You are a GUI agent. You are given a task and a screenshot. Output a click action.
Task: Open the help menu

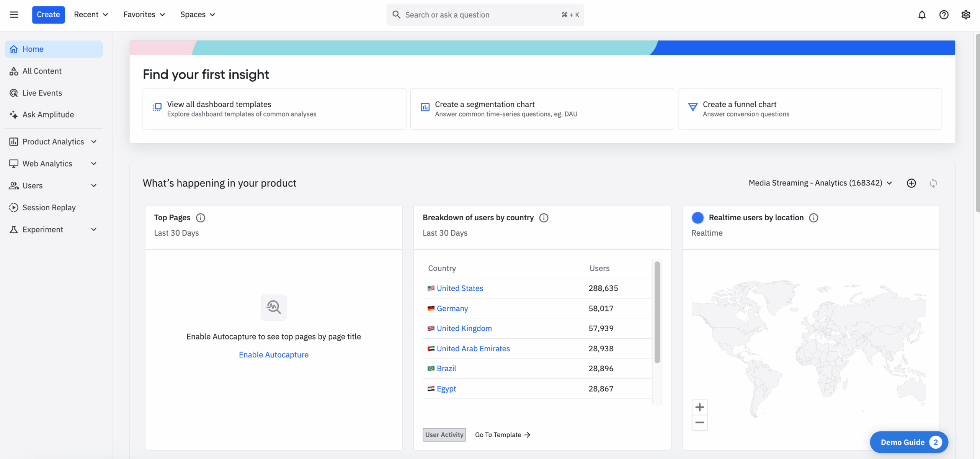pos(944,15)
